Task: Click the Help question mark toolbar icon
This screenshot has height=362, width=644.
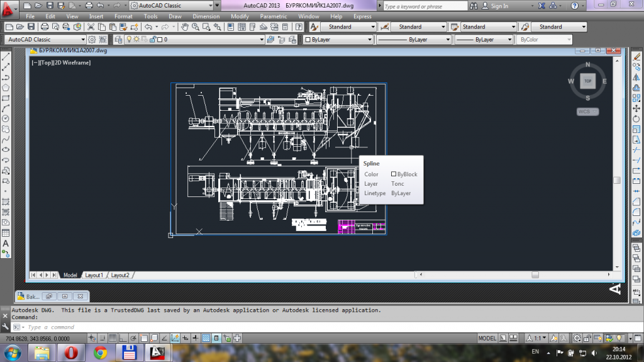Action: point(299,26)
